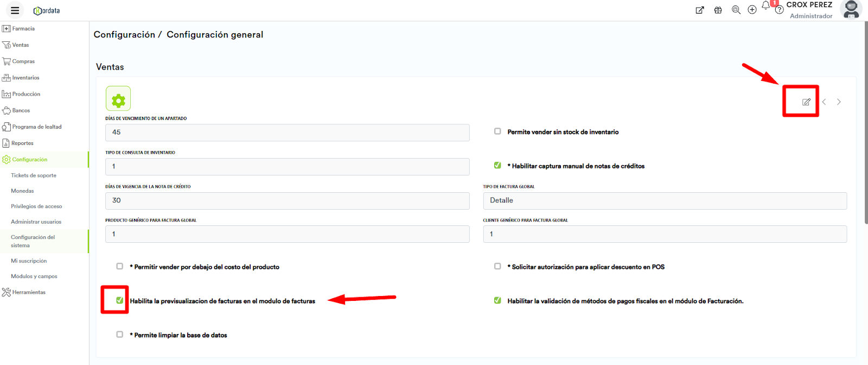Screen dimensions: 868x365
Task: Open the notifications bell
Action: point(765,6)
